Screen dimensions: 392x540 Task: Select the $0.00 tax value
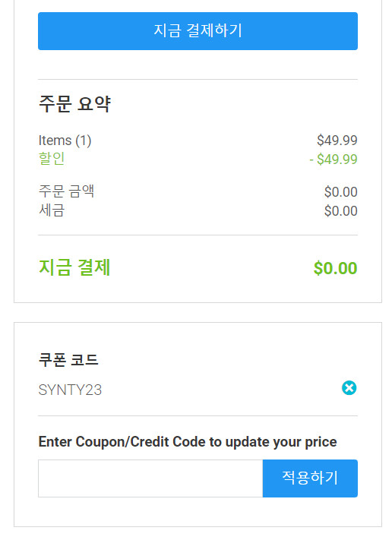tap(340, 211)
